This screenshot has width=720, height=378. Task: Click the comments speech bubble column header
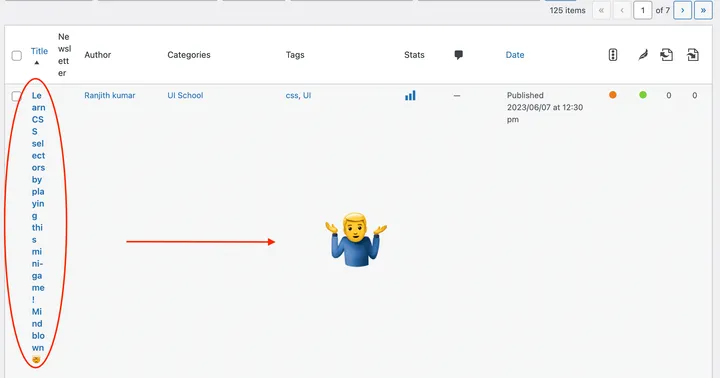458,55
